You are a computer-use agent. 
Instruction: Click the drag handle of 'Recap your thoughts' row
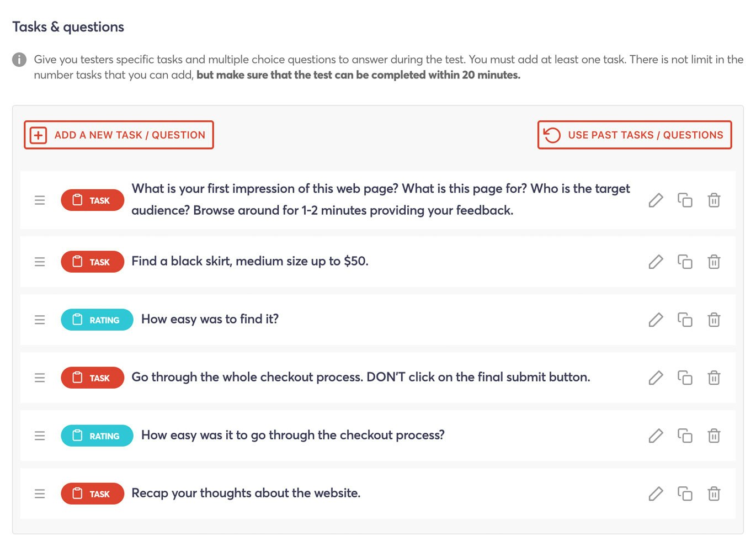point(40,493)
